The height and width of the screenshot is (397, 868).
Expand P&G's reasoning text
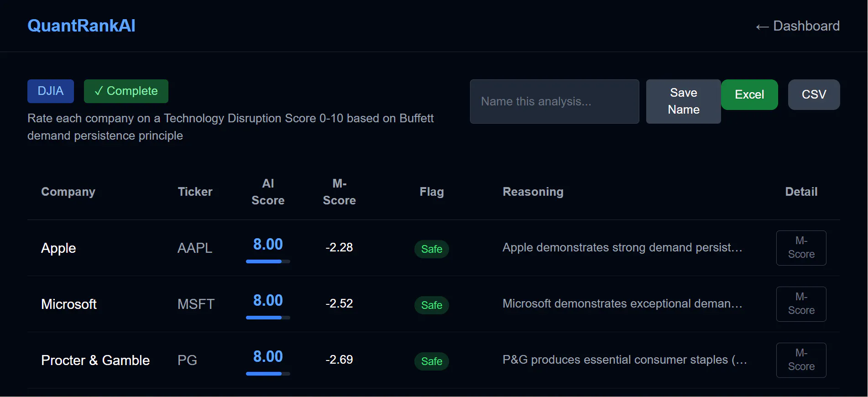[x=625, y=360]
